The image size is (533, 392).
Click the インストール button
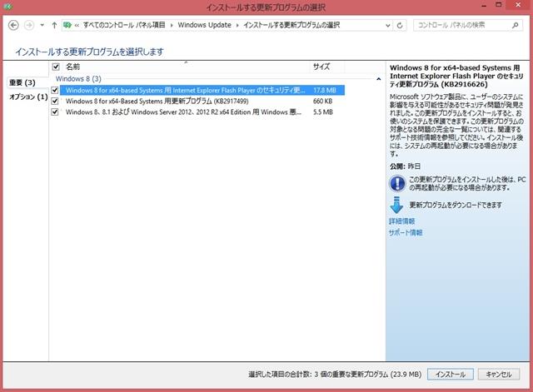click(451, 375)
